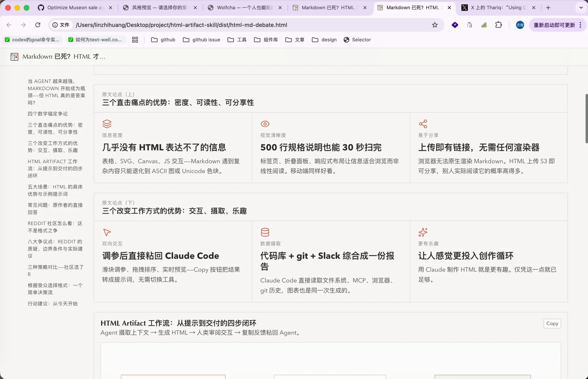588x379 pixels.
Task: Open the apps grid bookmark icon
Action: [135, 40]
